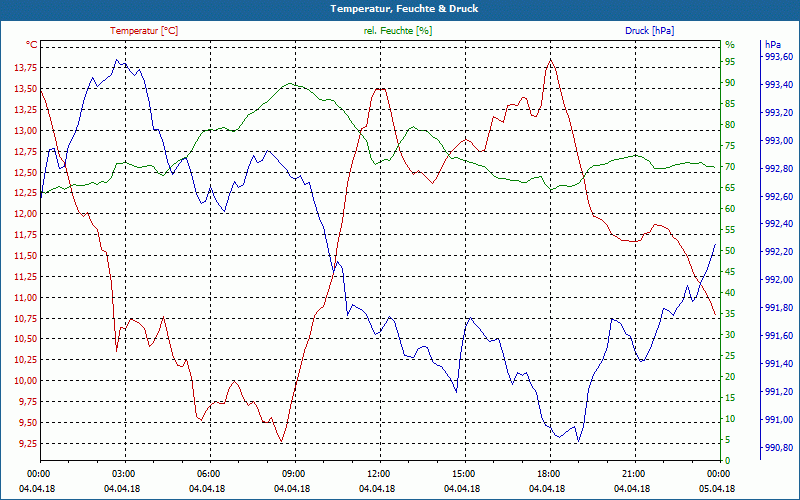Image resolution: width=800 pixels, height=500 pixels.
Task: Click the 09:00 time axis label
Action: click(293, 473)
